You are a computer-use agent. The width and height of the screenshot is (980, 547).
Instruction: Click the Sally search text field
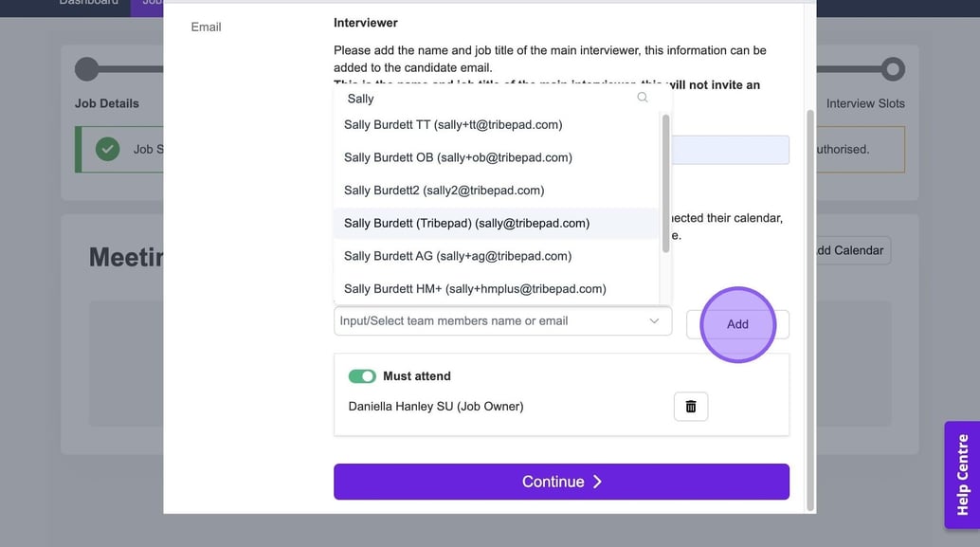(x=483, y=99)
